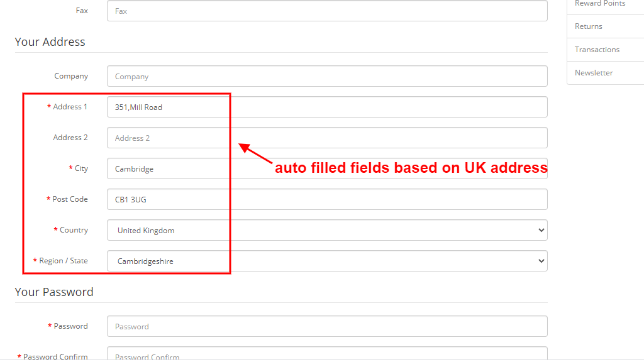Click the red annotation arrow near Address 2
Screen dimensions: 644x362
click(250, 153)
